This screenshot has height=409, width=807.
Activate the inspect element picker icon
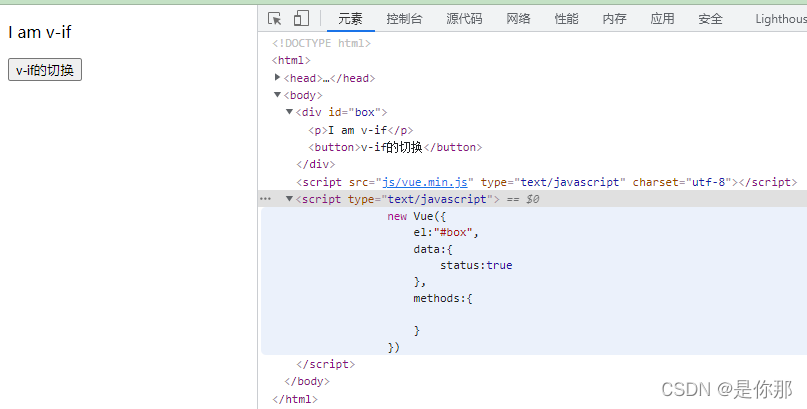275,19
